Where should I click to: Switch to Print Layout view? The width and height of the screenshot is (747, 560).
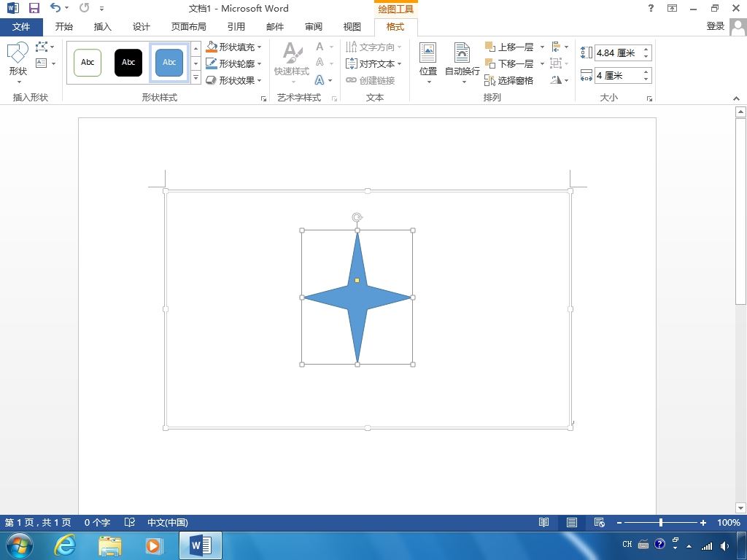coord(572,522)
